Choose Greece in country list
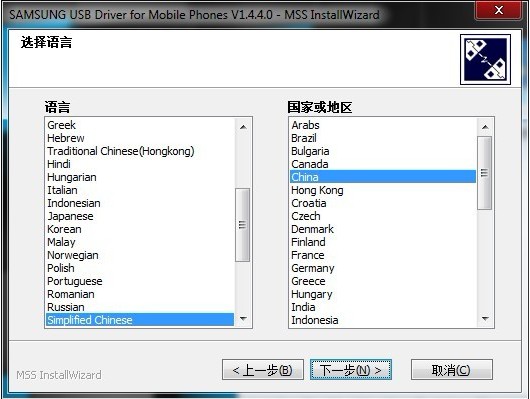 [383, 281]
